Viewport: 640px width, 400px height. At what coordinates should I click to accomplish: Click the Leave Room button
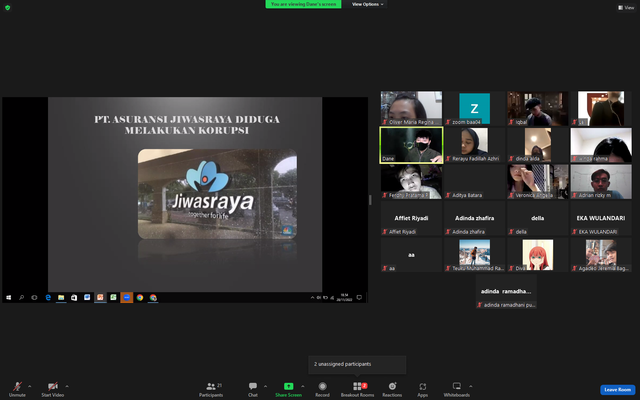click(x=617, y=390)
